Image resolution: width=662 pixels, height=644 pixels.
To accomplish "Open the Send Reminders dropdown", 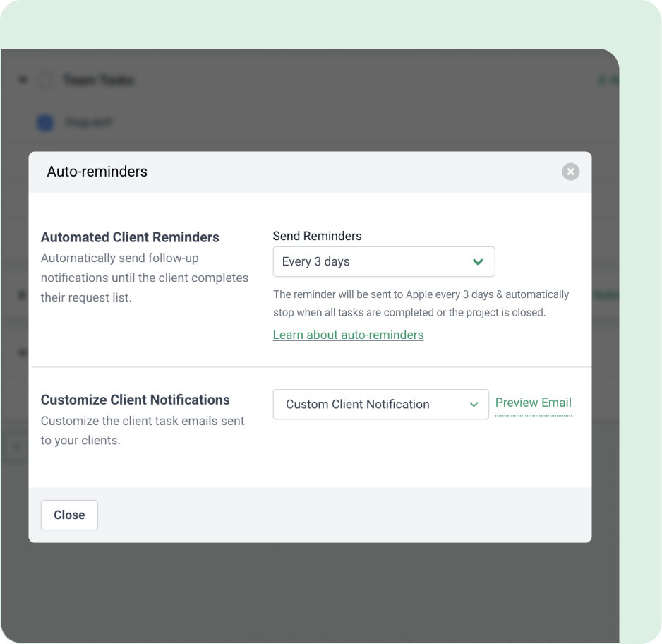I will tap(384, 262).
